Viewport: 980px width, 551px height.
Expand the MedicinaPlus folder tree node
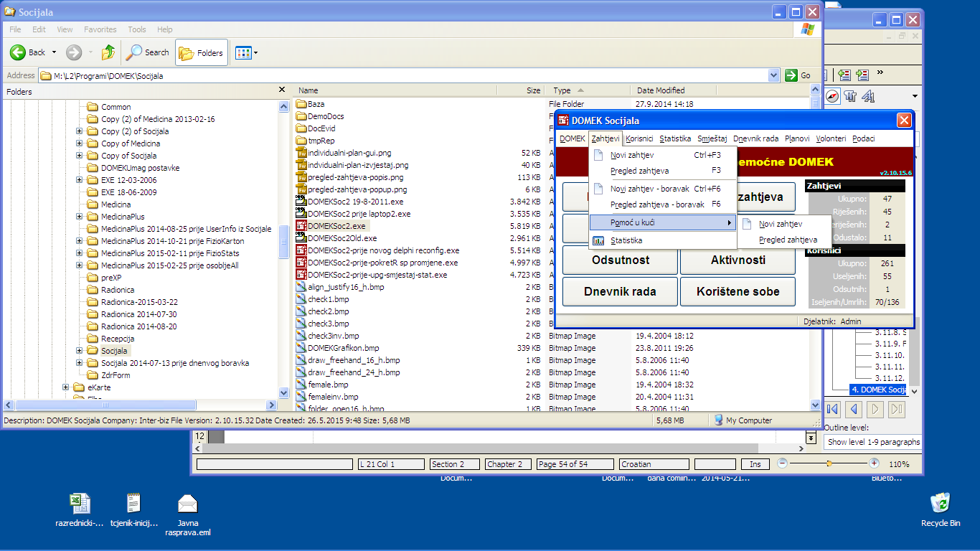(x=79, y=217)
